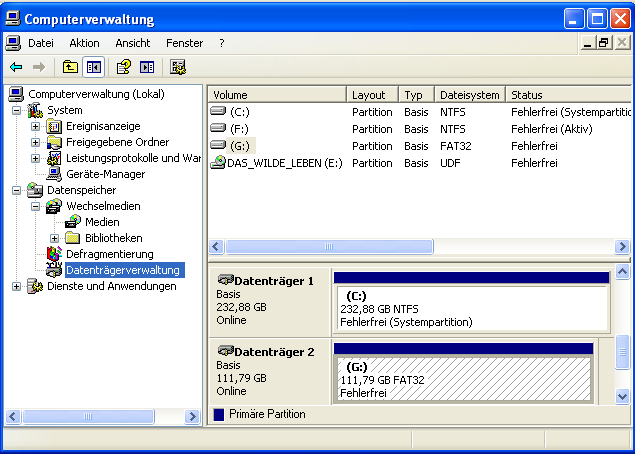Expand Dienste und Anwendungen node
Image resolution: width=635 pixels, height=454 pixels.
(16, 286)
